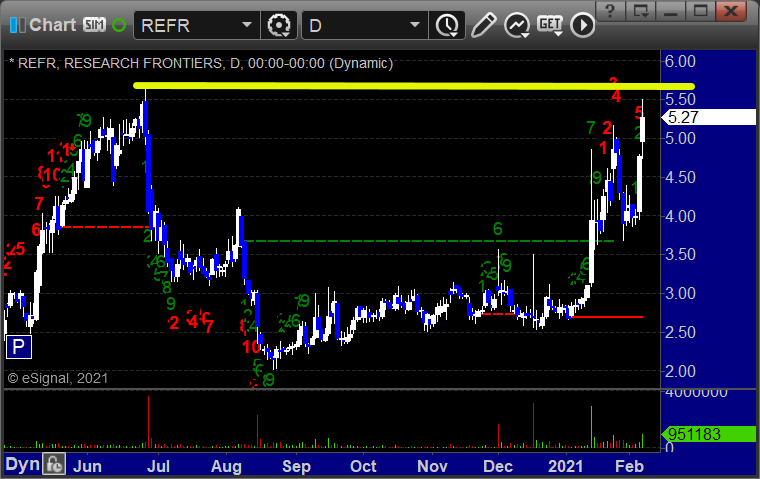
Task: Click the tall red volume bar in late June
Action: pos(148,421)
